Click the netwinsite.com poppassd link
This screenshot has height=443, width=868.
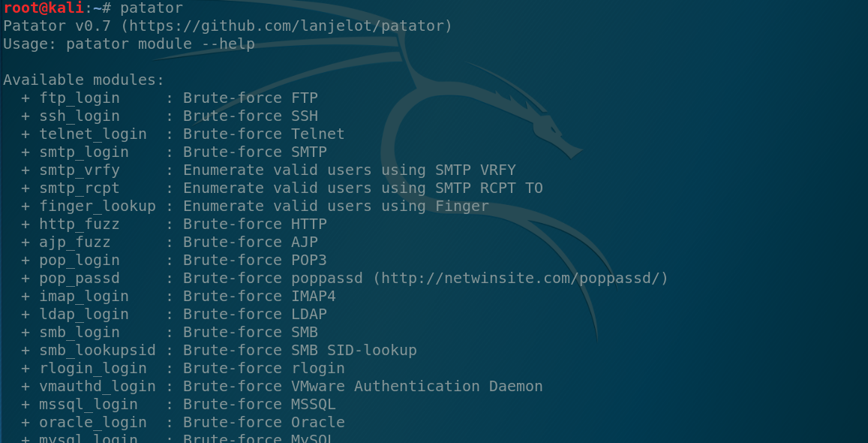521,279
